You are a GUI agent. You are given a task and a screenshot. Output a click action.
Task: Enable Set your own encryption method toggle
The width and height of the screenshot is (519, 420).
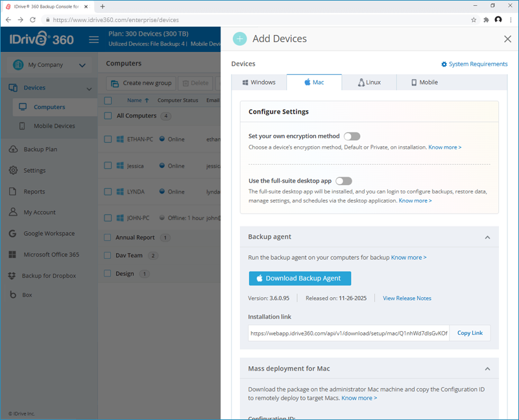tap(352, 136)
